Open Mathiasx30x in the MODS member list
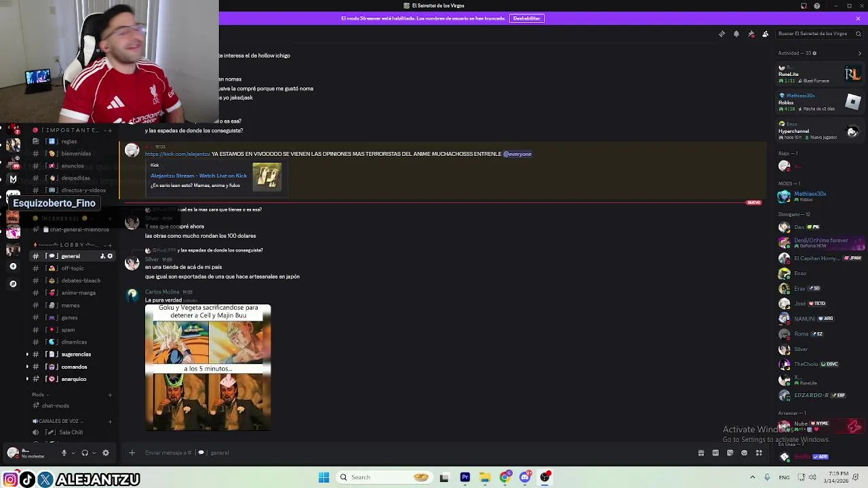Viewport: 868px width, 488px height. (818, 197)
